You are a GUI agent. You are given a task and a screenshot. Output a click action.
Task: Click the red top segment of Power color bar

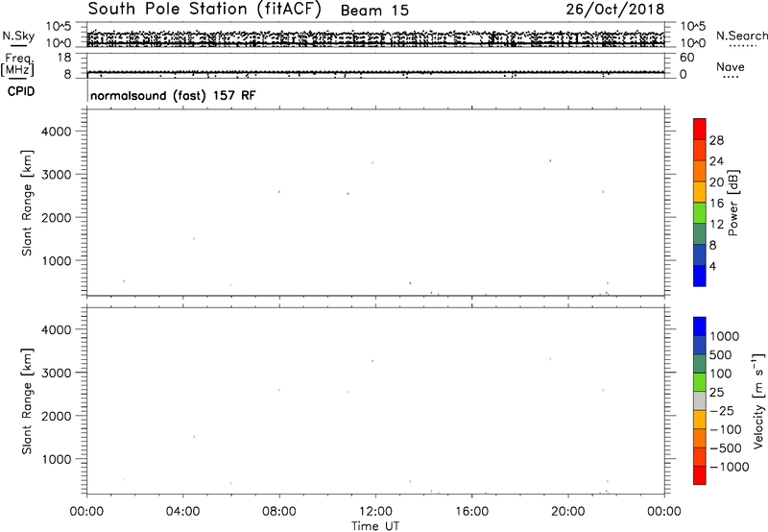(x=700, y=127)
